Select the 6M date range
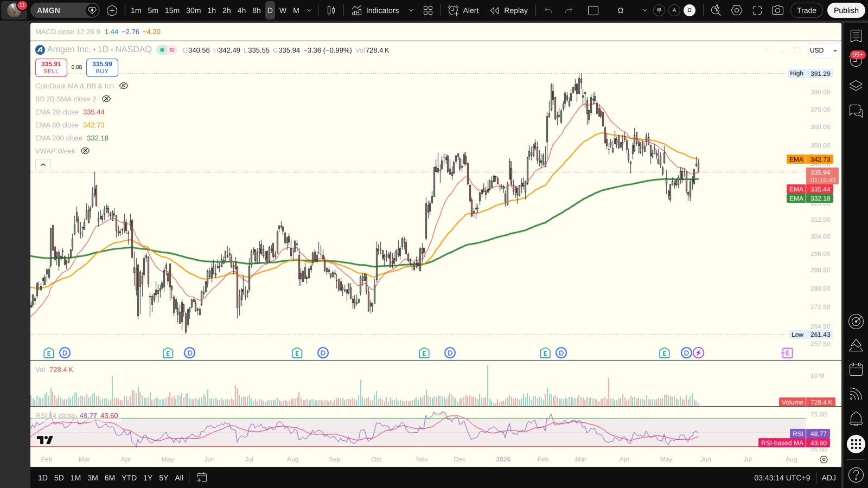 tap(110, 478)
